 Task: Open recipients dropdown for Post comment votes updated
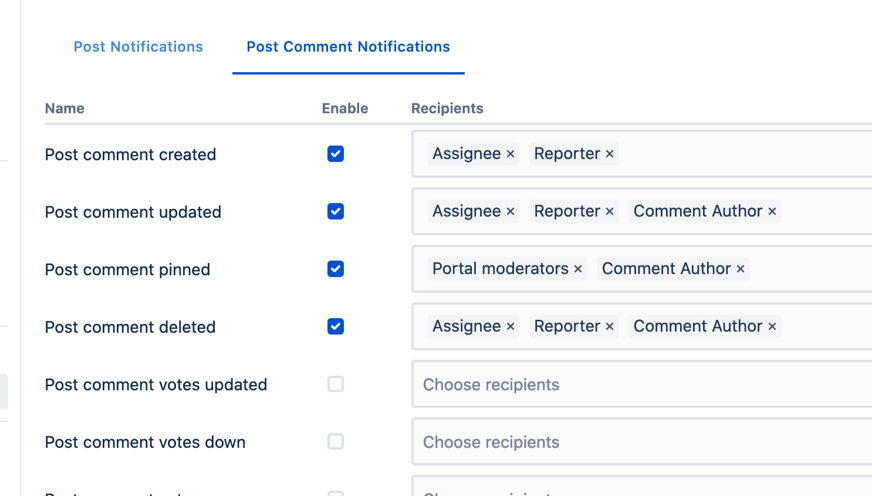click(x=640, y=385)
